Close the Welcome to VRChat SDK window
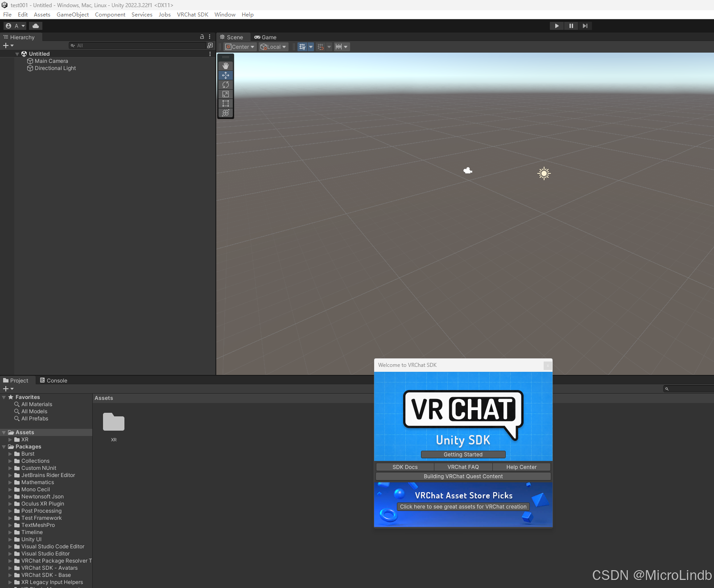The image size is (714, 588). pos(548,366)
